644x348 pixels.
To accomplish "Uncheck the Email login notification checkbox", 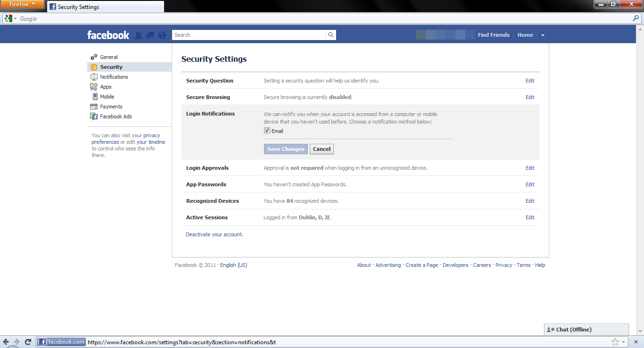I will [267, 131].
